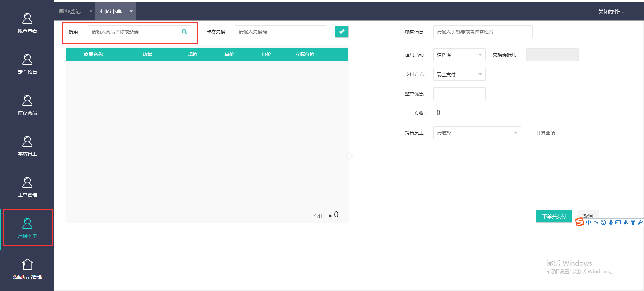Confirm coupon redemption with checkmark button
Image resolution: width=644 pixels, height=291 pixels.
(x=341, y=32)
